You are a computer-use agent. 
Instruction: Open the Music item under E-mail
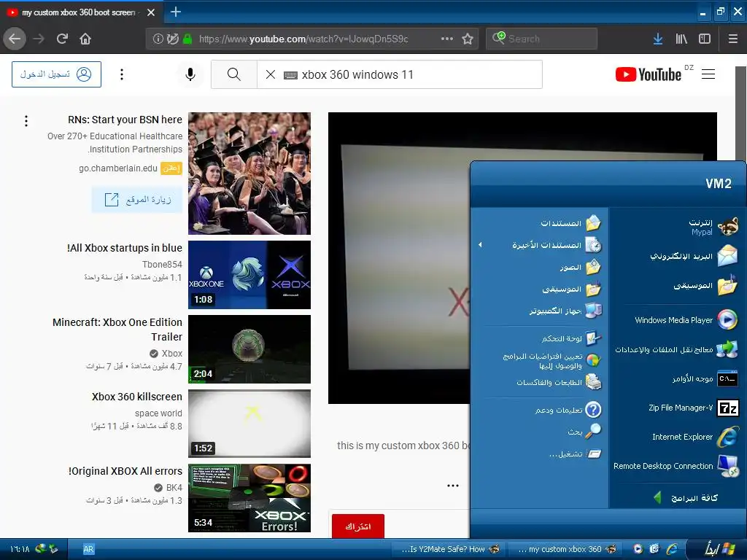tap(705, 286)
